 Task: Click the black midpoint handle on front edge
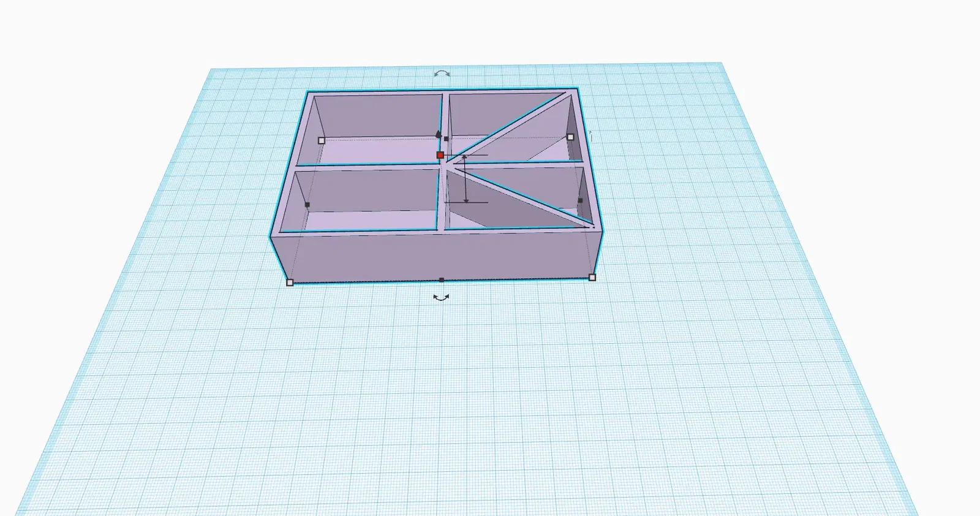(442, 280)
